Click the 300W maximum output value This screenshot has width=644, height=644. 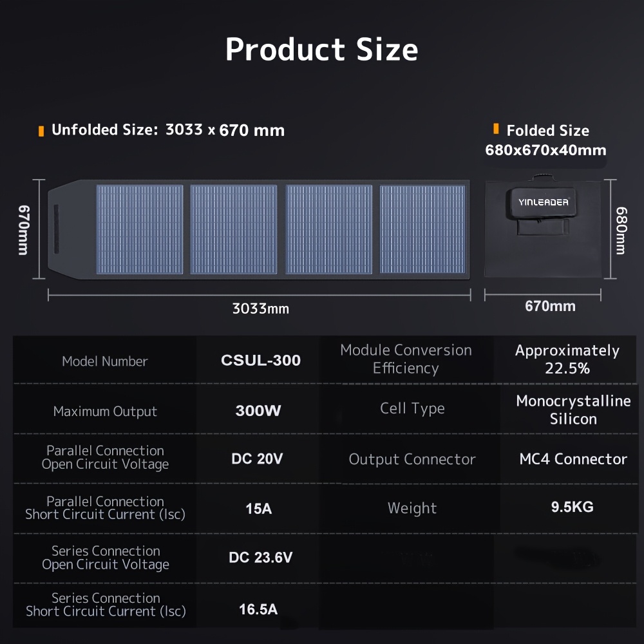coord(258,410)
